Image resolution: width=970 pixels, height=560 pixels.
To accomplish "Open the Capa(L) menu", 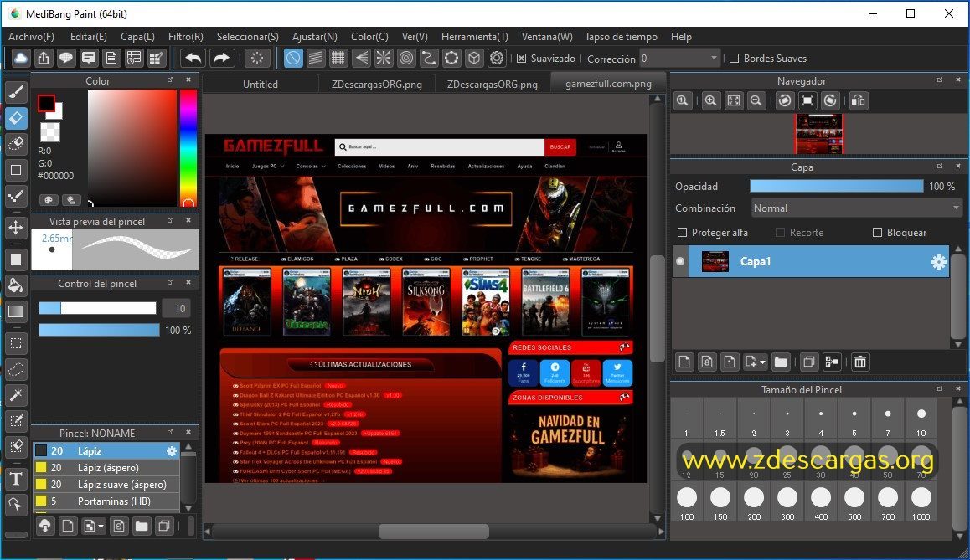I will click(137, 37).
